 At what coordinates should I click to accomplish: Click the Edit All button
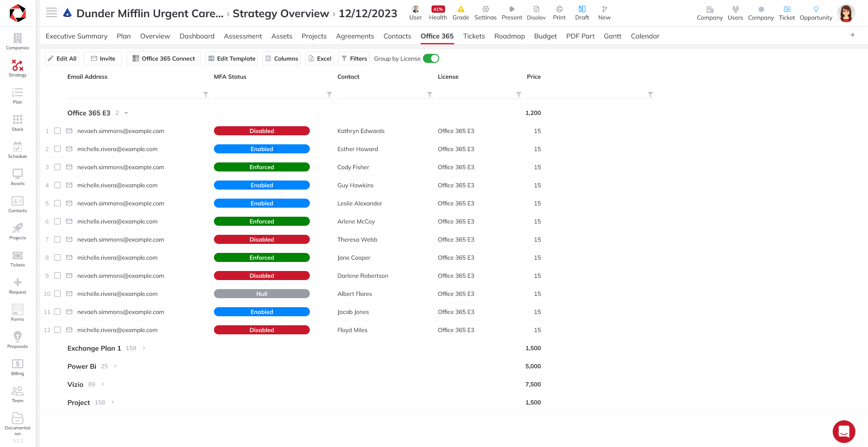tap(62, 58)
